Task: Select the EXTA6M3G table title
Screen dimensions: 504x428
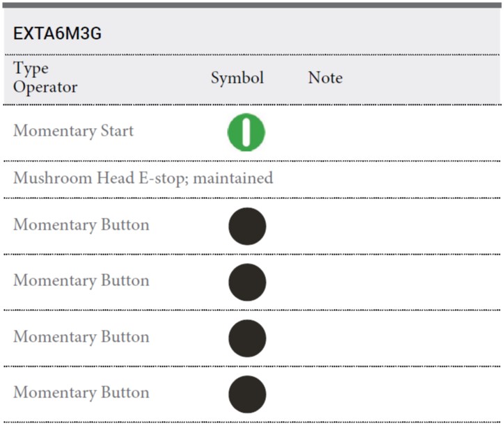Action: pos(57,33)
